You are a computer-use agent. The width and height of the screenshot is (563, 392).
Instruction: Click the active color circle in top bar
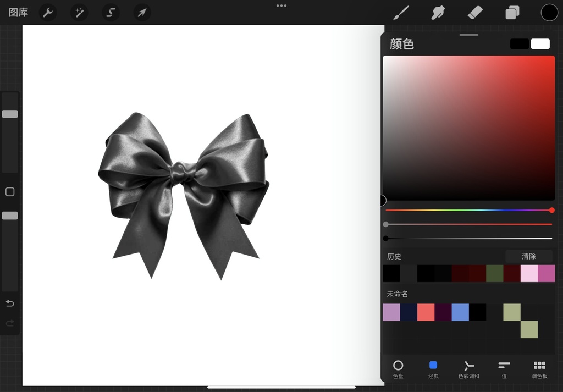[549, 12]
